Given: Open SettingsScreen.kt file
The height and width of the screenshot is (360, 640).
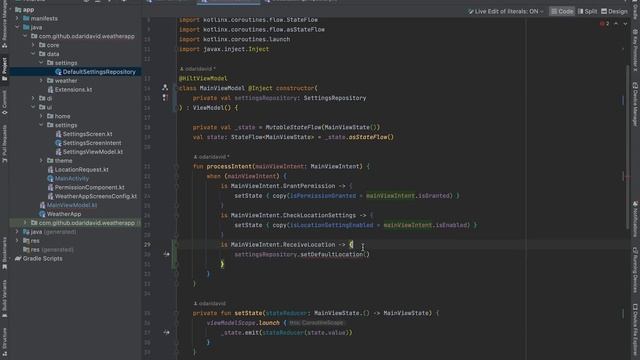Looking at the screenshot, I should [87, 134].
